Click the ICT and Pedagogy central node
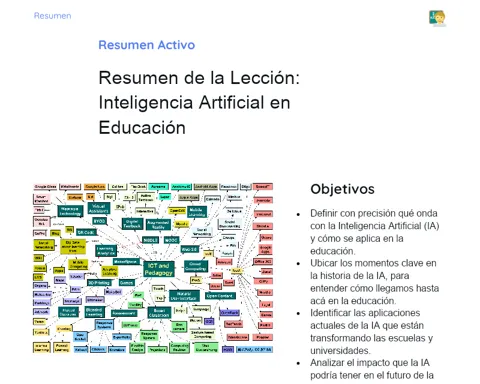Image resolution: width=480 pixels, height=384 pixels. 159,269
